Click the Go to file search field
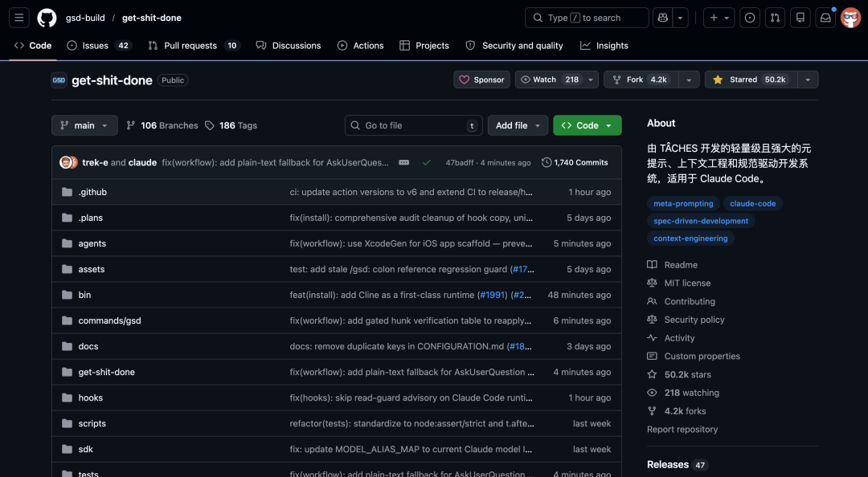The height and width of the screenshot is (477, 868). 412,125
